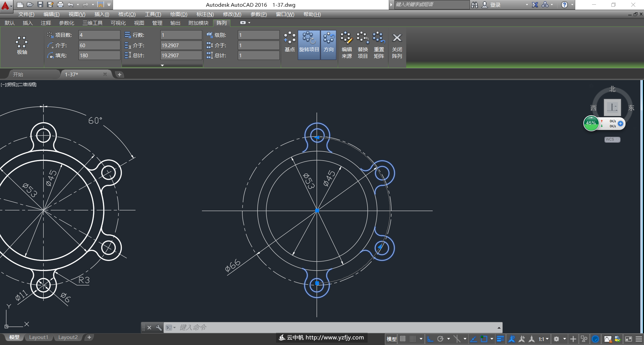Click the ViewCube top face (上)
This screenshot has height=345, width=644.
[x=612, y=108]
